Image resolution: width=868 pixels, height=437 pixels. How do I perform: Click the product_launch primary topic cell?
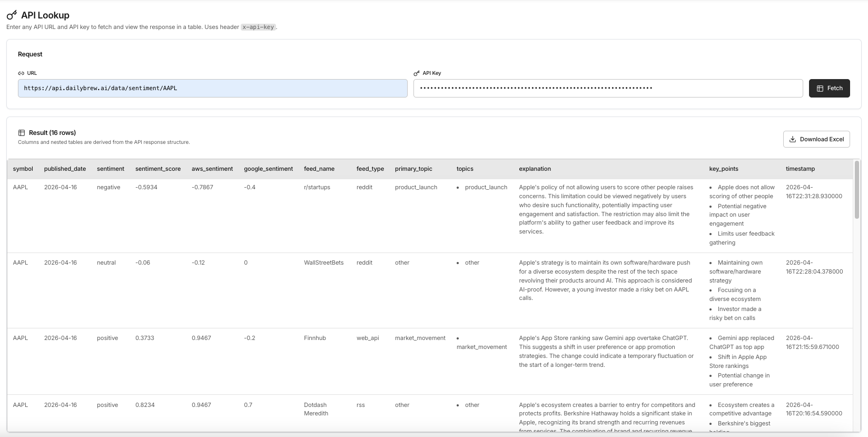click(416, 187)
